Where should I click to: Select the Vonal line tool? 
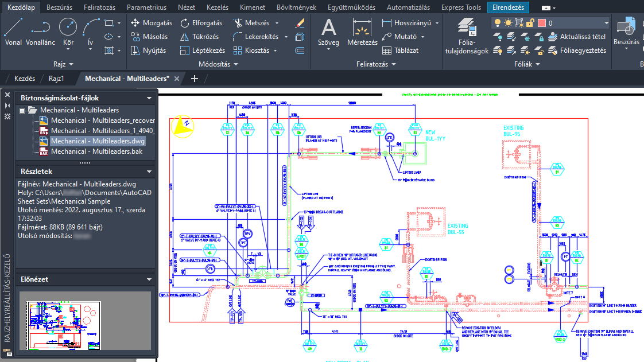pyautogui.click(x=13, y=32)
